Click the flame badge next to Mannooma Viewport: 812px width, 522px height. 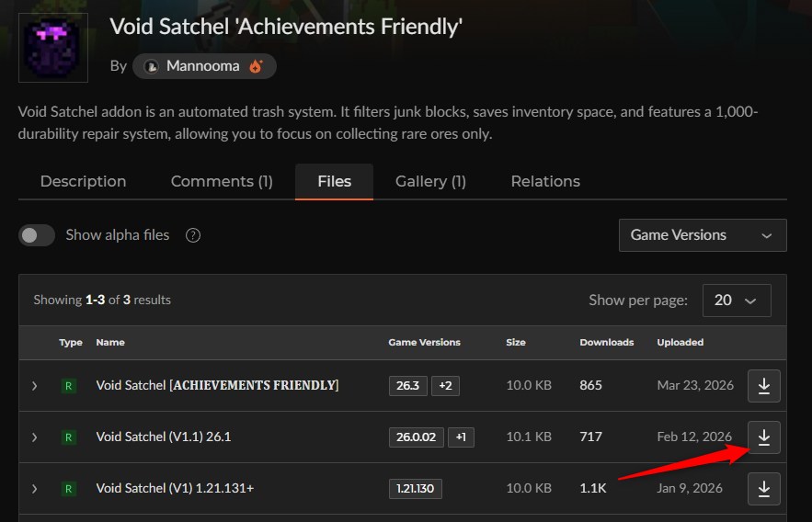256,66
